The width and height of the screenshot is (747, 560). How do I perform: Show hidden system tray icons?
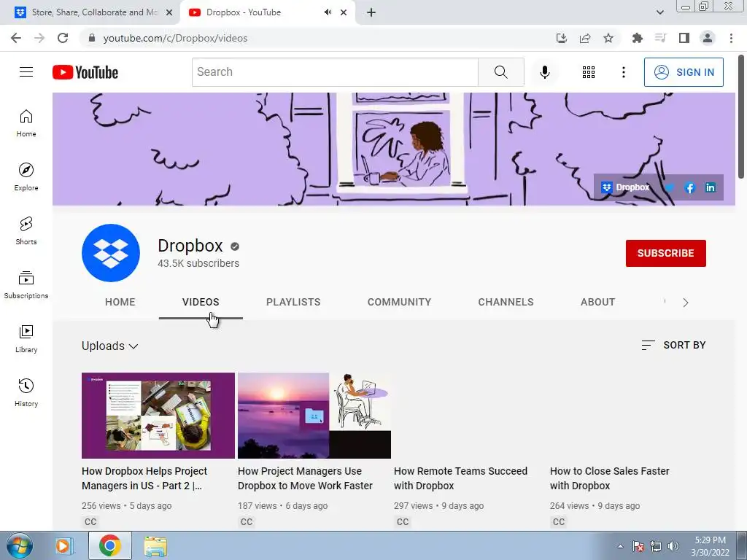pos(620,546)
